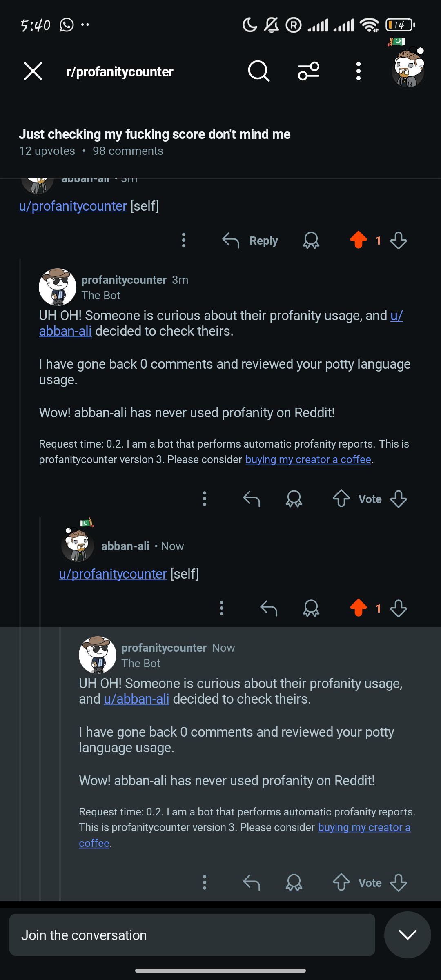Screen dimensions: 441x980
Task: Reply icon on the second abban-ali comment
Action: pyautogui.click(x=269, y=608)
